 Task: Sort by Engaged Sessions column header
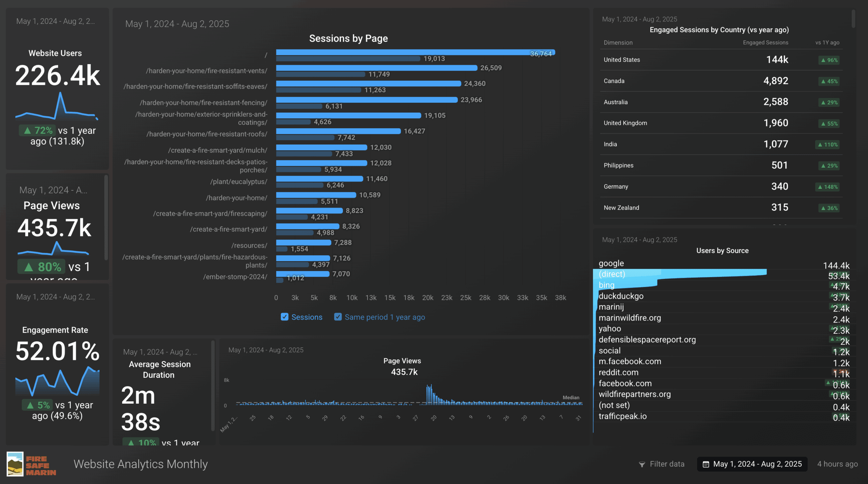pos(765,42)
